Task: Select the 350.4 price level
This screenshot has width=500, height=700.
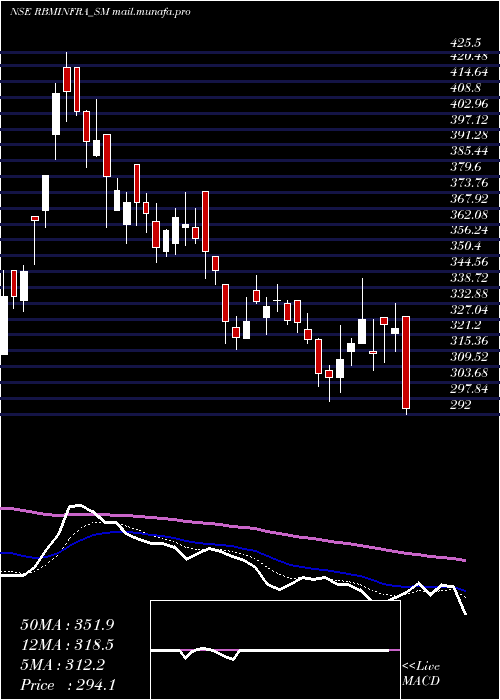Action: click(x=466, y=246)
